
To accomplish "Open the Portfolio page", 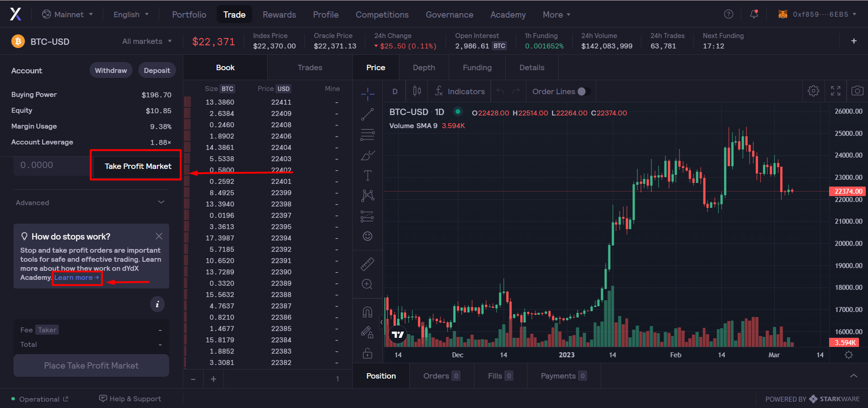I will pos(189,14).
